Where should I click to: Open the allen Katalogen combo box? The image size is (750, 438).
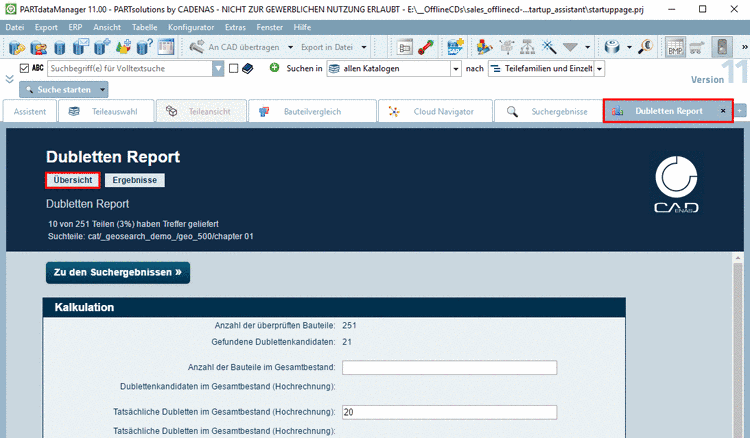coord(394,68)
